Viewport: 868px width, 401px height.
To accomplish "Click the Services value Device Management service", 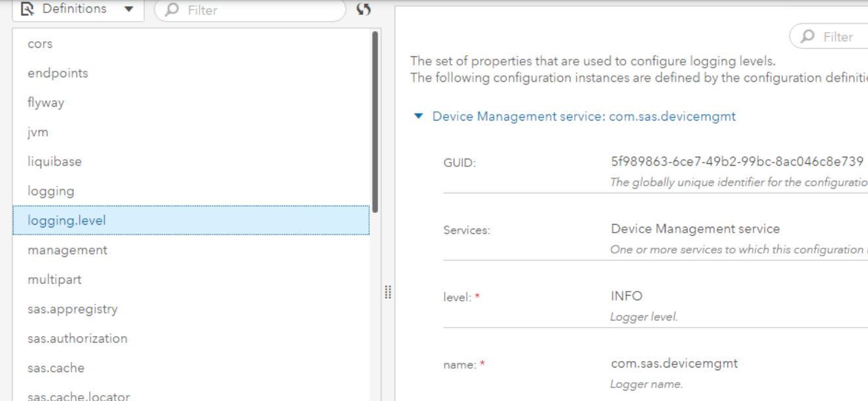I will point(696,229).
